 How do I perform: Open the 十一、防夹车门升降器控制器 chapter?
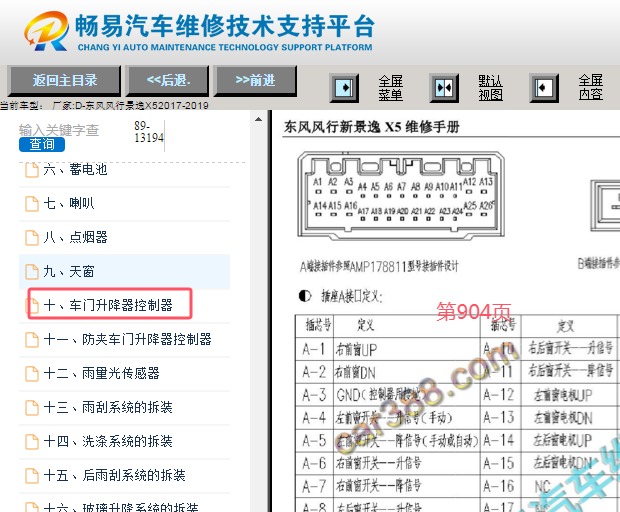coord(125,340)
